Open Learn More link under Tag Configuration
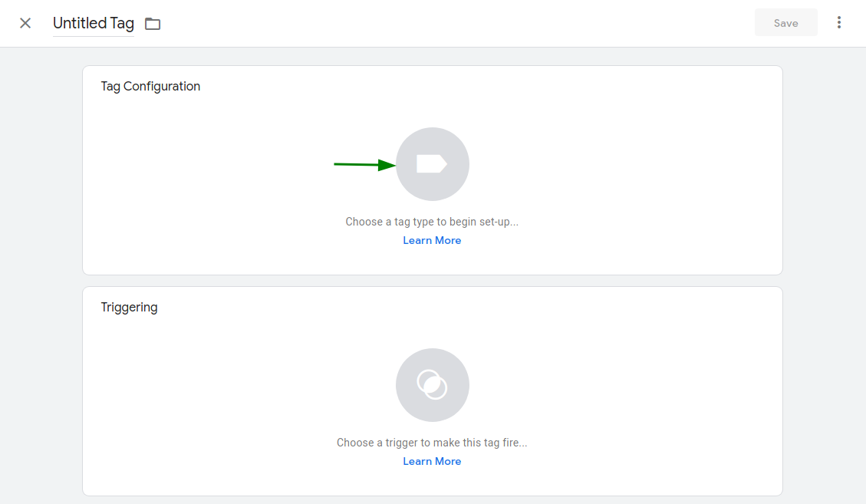 click(x=432, y=240)
